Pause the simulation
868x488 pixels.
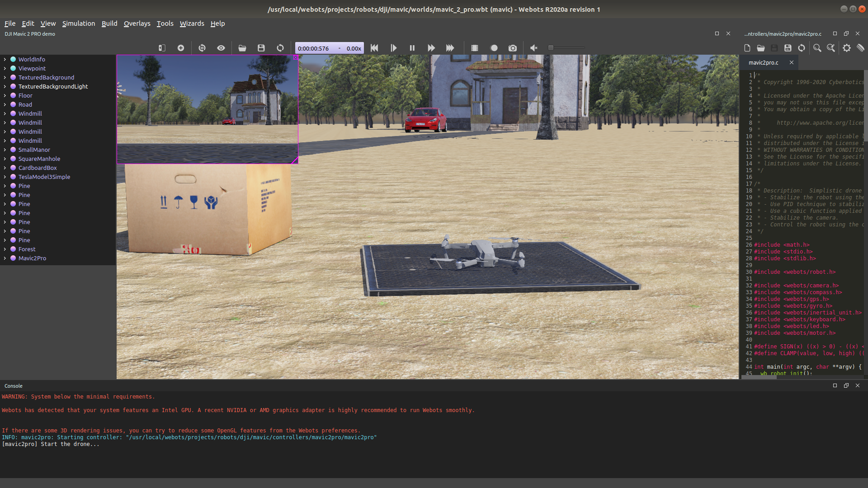pos(412,48)
